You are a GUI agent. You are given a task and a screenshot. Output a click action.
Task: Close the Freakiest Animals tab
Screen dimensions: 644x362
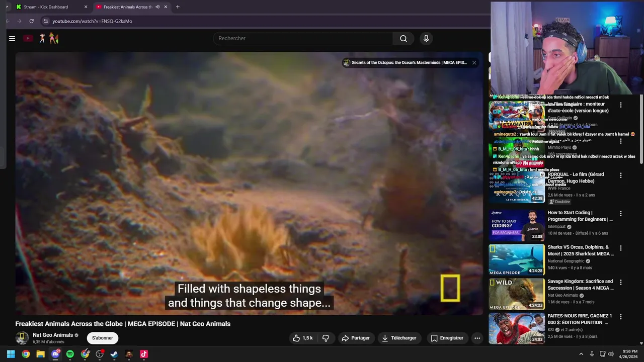(166, 7)
